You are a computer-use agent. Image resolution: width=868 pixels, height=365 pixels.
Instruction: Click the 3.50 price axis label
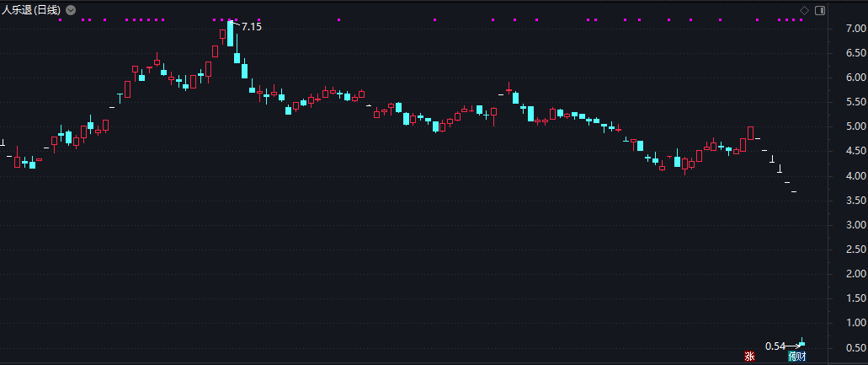(856, 201)
